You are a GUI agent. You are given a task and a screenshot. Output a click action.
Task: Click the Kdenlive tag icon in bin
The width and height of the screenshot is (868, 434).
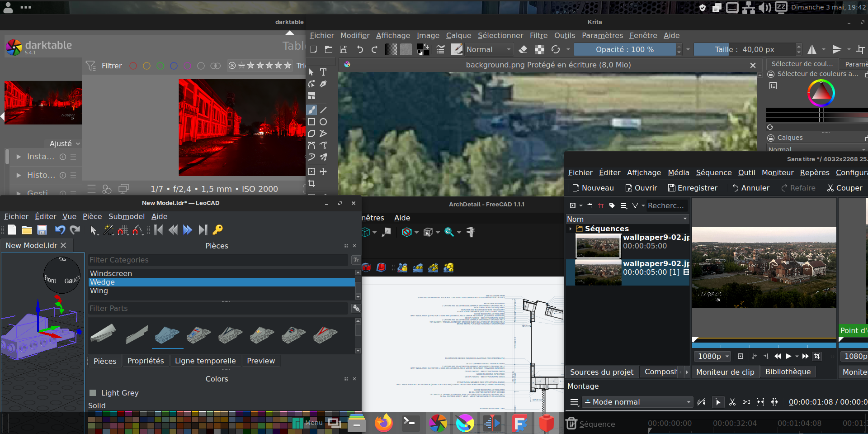pyautogui.click(x=612, y=205)
